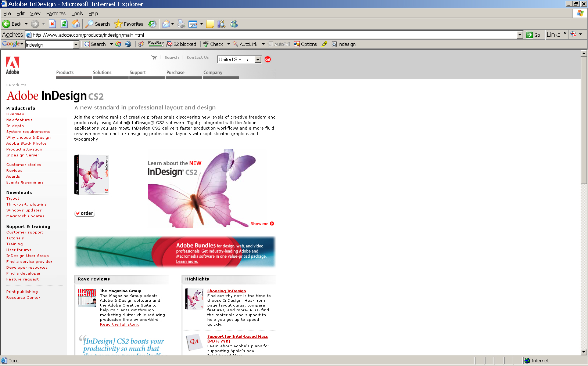Expand the Google search box history dropdown
Viewport: 588px width, 366px height.
click(x=76, y=45)
